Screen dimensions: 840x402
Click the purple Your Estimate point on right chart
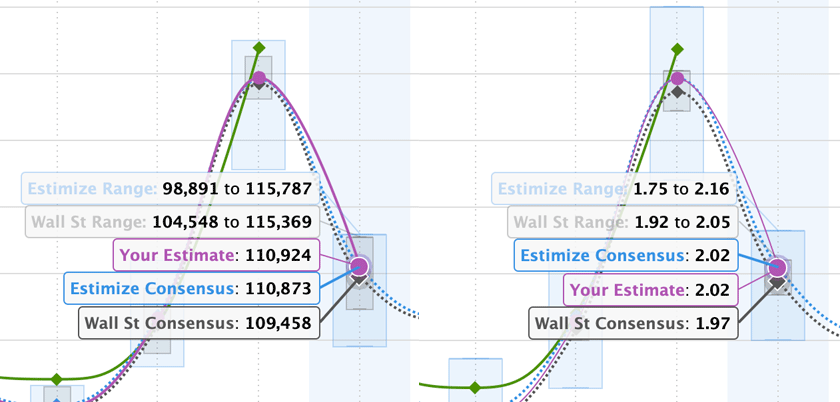tap(777, 267)
